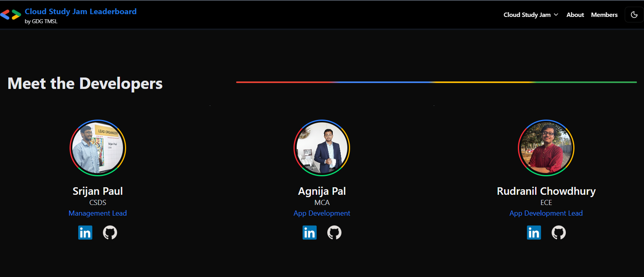Open Srijan Paul's GitHub profile

pyautogui.click(x=110, y=233)
